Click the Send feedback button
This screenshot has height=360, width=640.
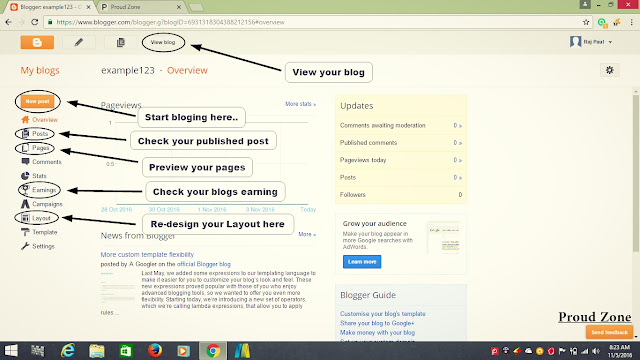pos(609,332)
